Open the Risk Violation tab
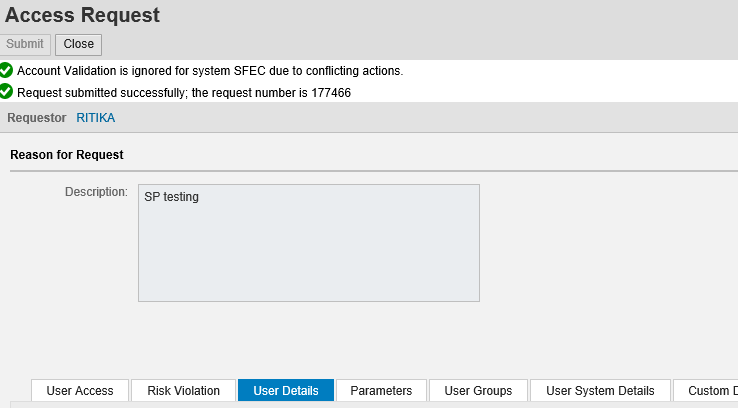This screenshot has height=408, width=738. click(x=184, y=391)
